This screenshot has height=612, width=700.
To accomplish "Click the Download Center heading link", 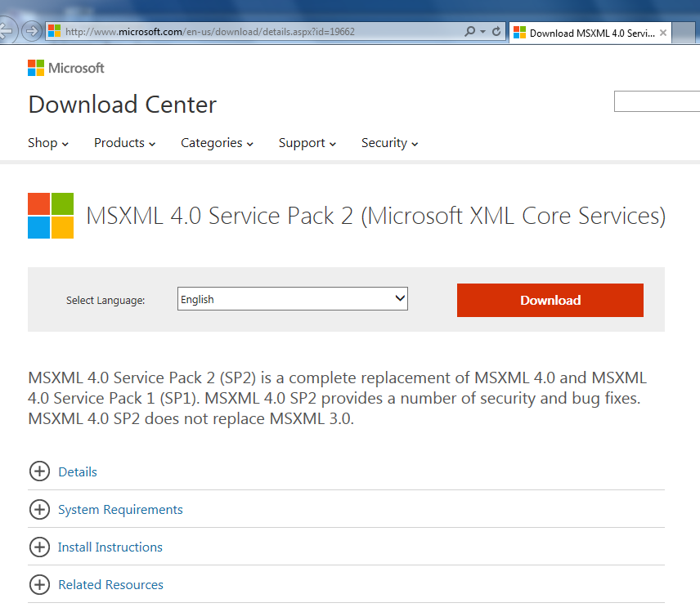I will click(x=122, y=105).
